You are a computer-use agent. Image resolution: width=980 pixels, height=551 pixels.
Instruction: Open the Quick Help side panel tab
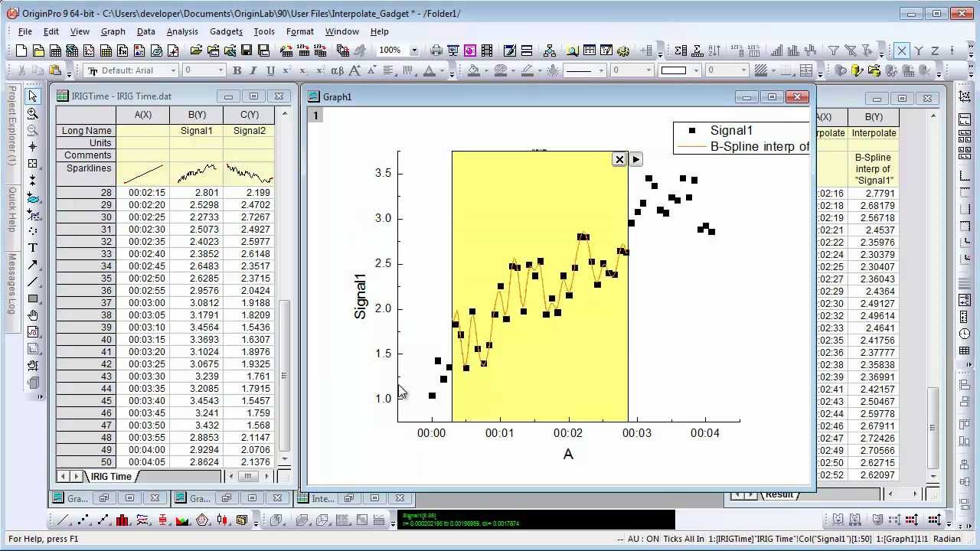click(x=11, y=209)
